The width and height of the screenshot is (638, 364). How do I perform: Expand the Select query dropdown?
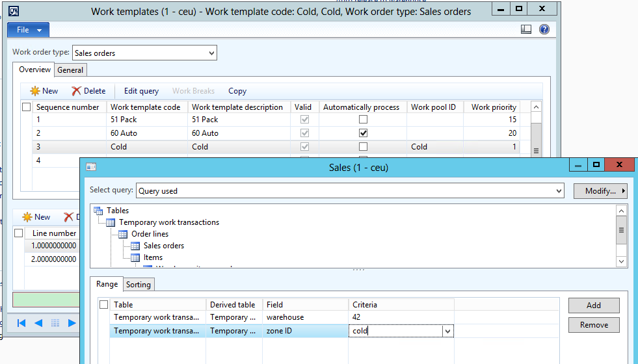(x=558, y=191)
